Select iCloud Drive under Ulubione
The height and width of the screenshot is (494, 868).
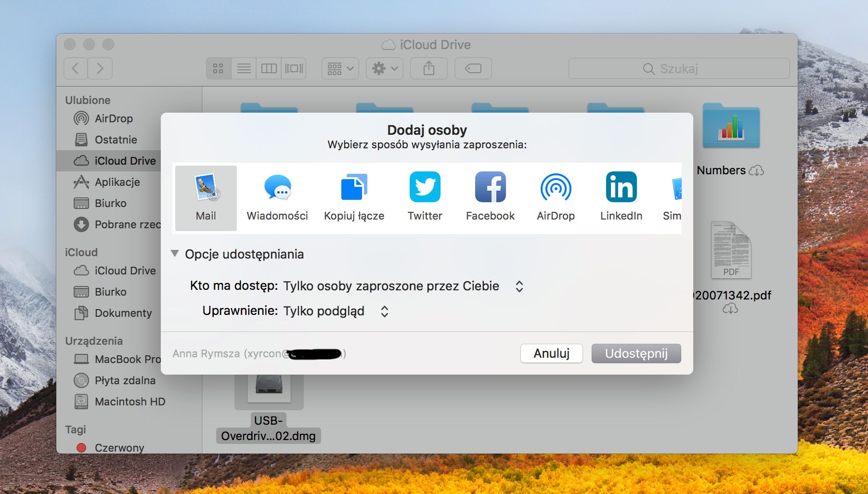(109, 161)
